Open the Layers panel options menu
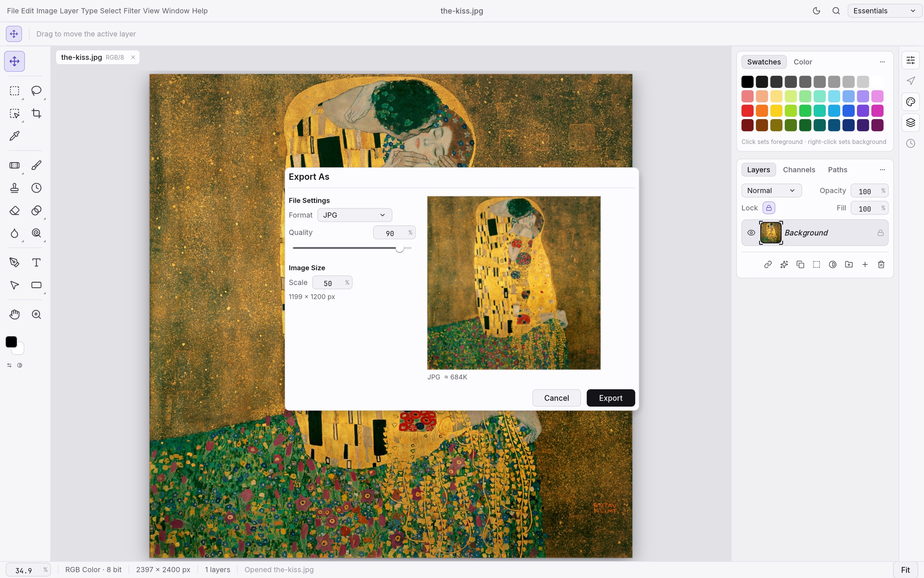This screenshot has width=924, height=578. tap(882, 170)
